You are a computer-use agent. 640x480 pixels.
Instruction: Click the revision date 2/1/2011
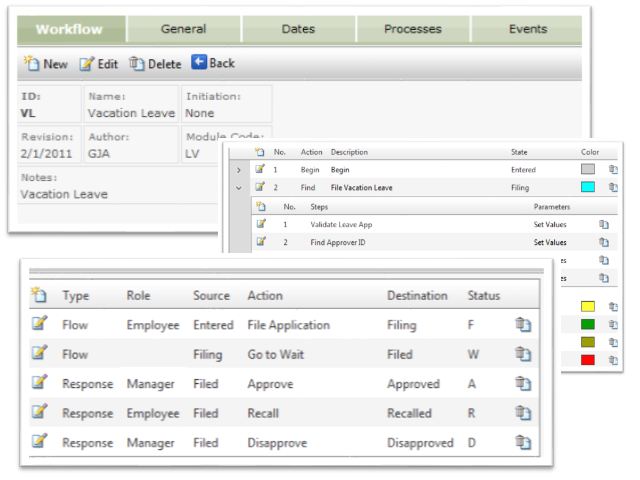click(x=46, y=154)
